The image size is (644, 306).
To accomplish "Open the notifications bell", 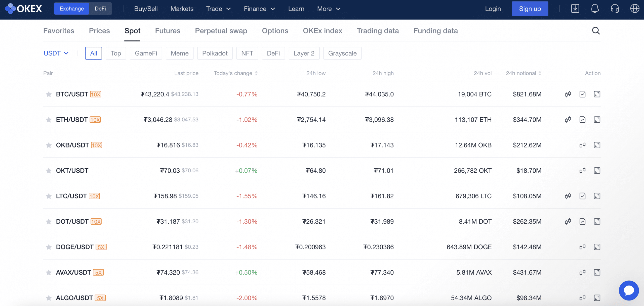I will pos(595,9).
